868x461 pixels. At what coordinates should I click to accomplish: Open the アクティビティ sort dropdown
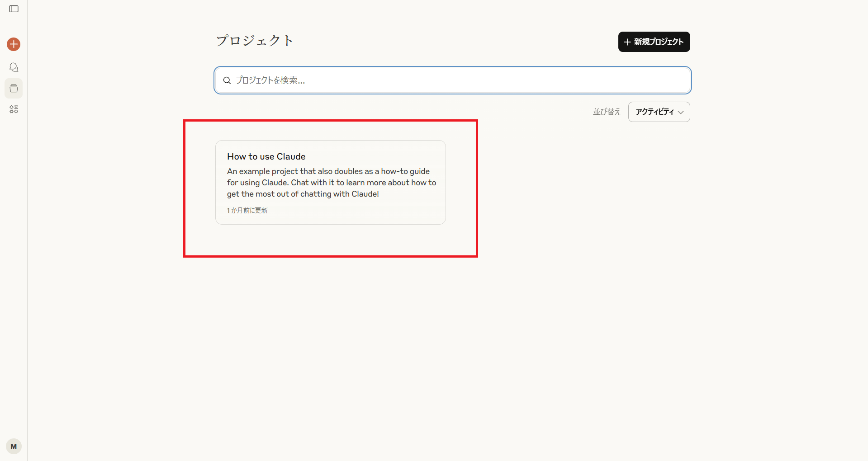[x=659, y=112]
